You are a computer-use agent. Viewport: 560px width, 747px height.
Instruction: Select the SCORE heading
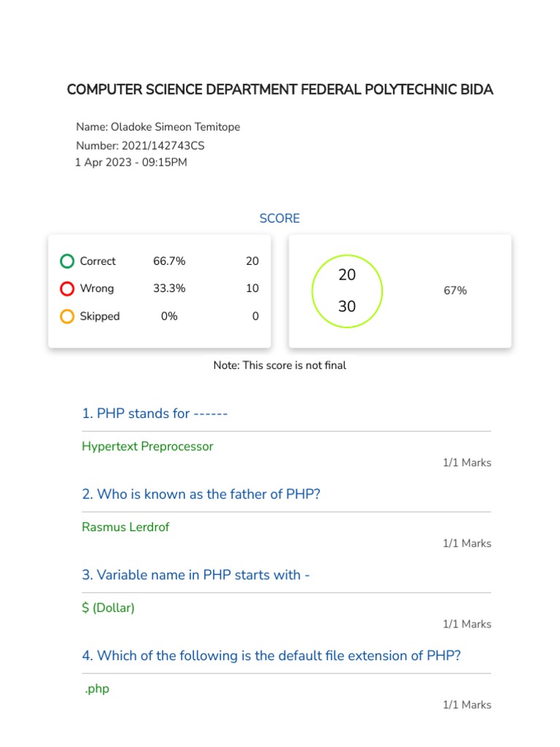(279, 219)
